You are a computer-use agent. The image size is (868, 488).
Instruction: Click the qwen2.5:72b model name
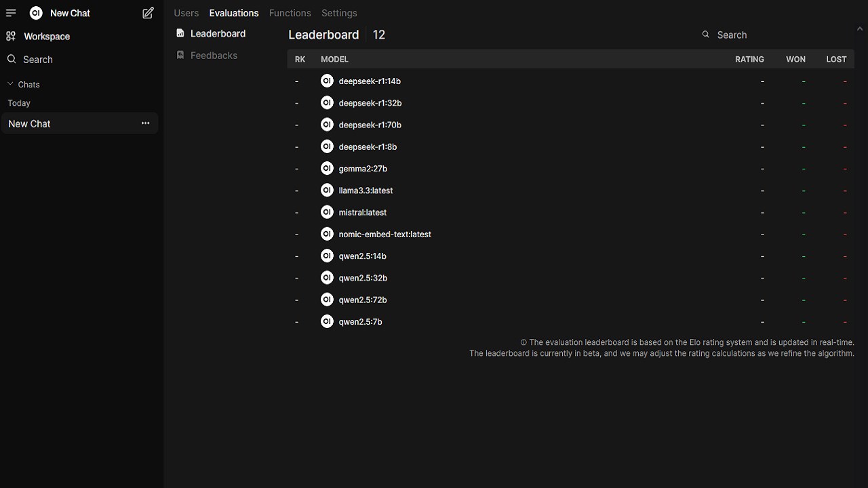tap(363, 300)
